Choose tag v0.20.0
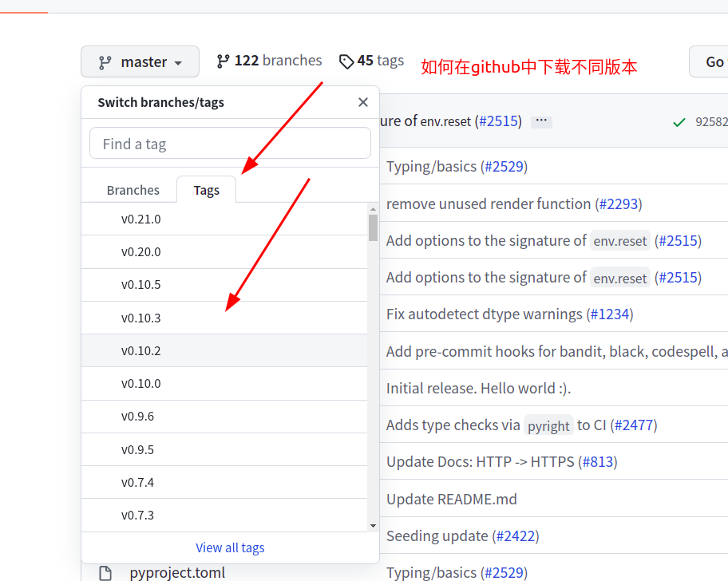 [x=224, y=252]
